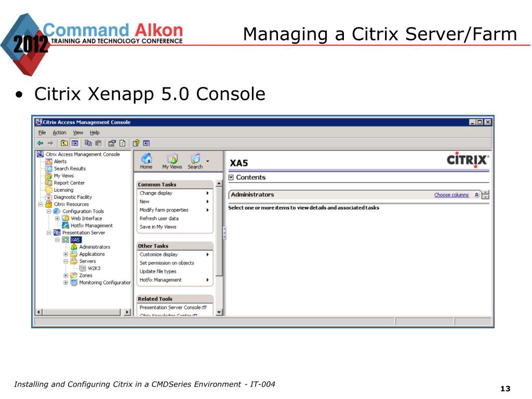Click the Choose columns link
Screen dimensions: 532x399
[x=451, y=195]
